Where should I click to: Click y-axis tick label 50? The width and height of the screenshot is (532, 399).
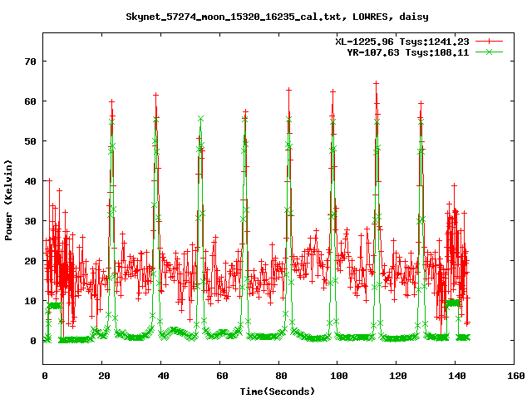point(30,141)
